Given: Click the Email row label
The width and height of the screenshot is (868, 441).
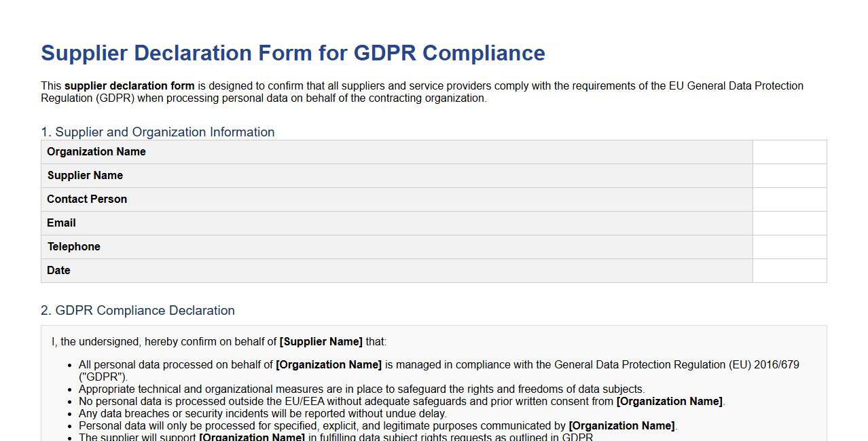Looking at the screenshot, I should [x=61, y=223].
